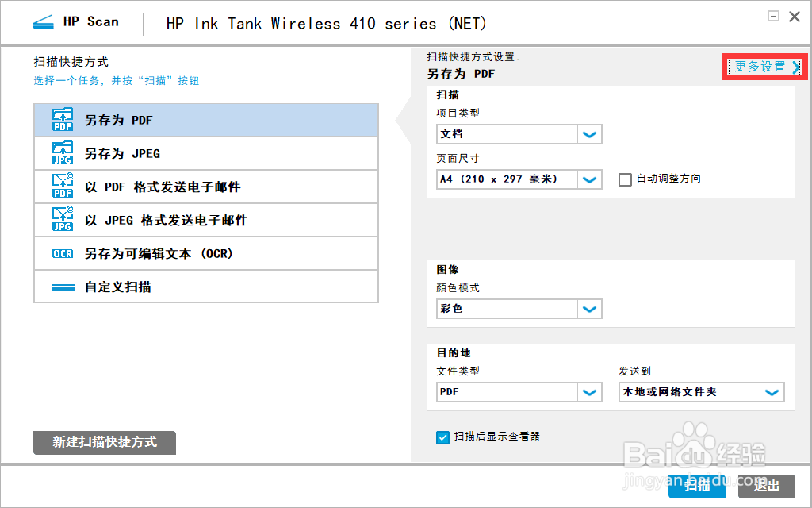
Task: Click the 扫描 button
Action: click(x=696, y=486)
